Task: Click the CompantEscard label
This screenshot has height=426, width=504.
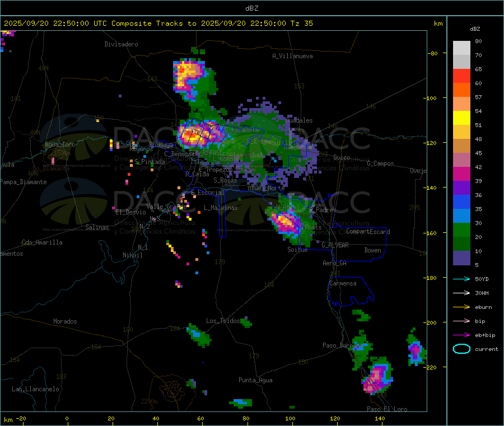Action: [x=368, y=232]
